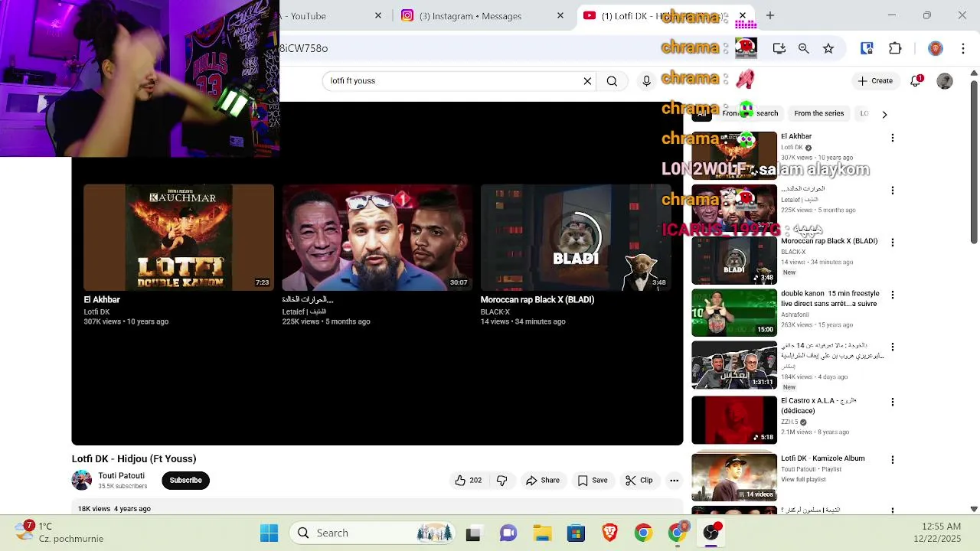
Task: Open the Bitwarden shield extension icon
Action: click(x=867, y=48)
